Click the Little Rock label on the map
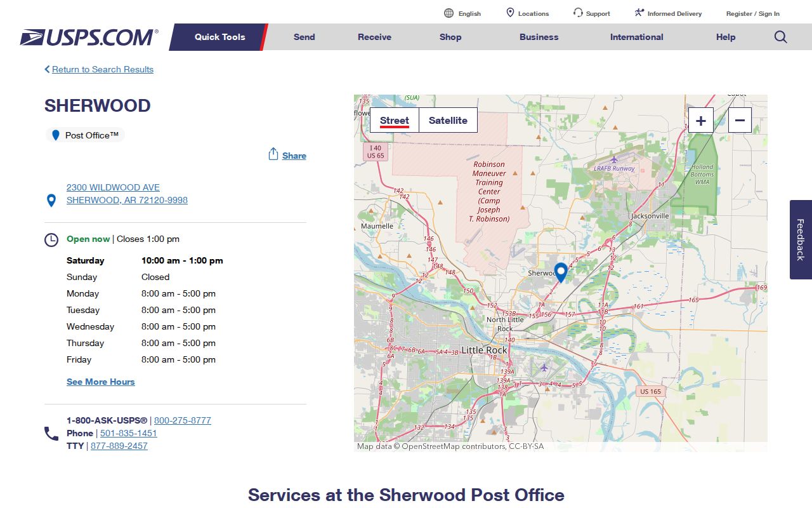The image size is (812, 508). [485, 350]
